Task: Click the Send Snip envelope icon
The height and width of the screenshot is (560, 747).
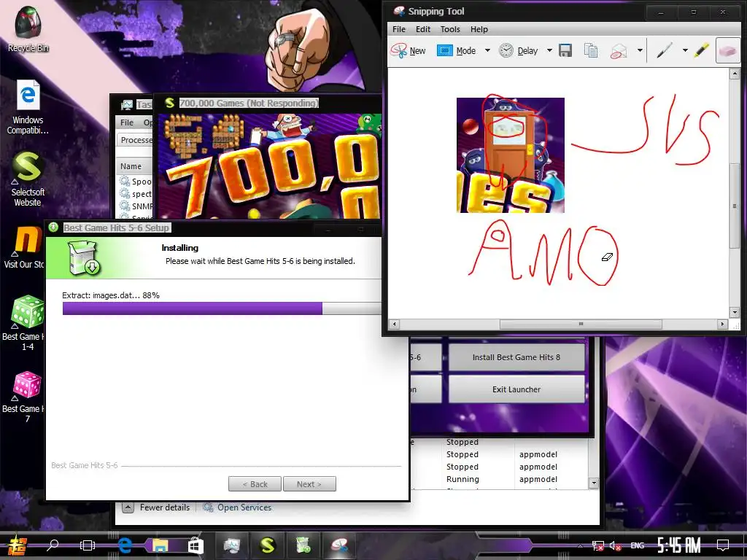Action: [x=619, y=50]
